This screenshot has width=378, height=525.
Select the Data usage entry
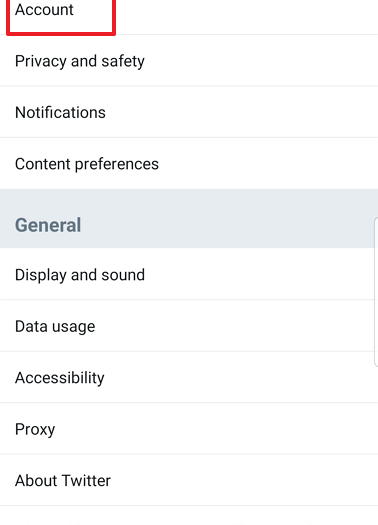(x=189, y=326)
